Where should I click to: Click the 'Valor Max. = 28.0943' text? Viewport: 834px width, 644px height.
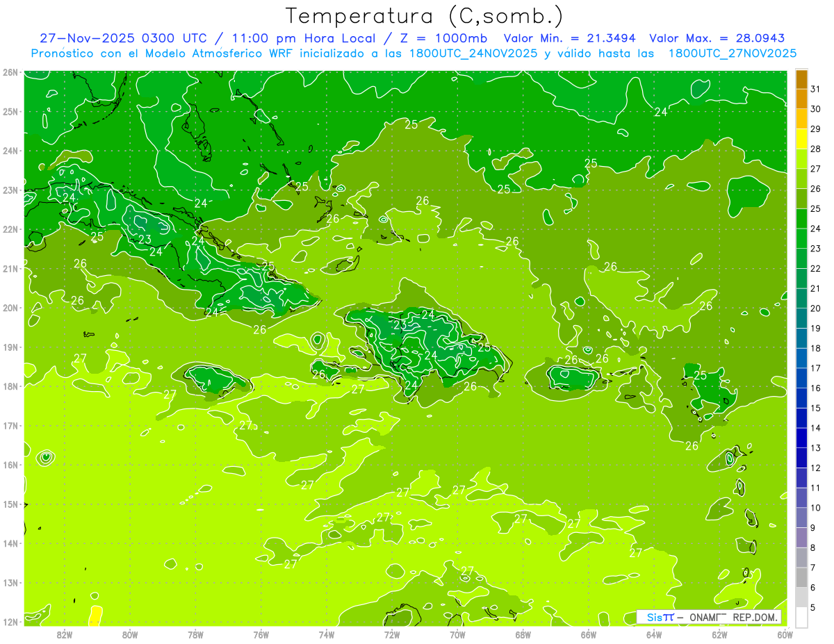pos(717,38)
